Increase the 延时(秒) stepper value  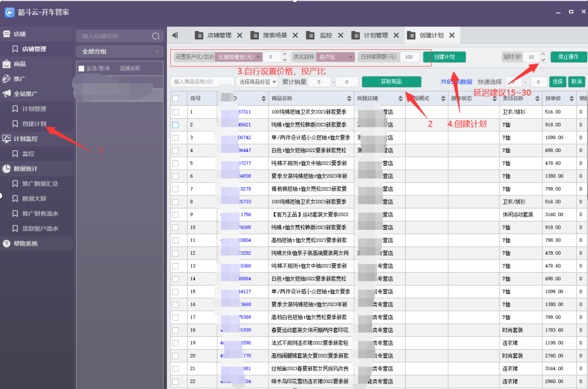click(543, 55)
